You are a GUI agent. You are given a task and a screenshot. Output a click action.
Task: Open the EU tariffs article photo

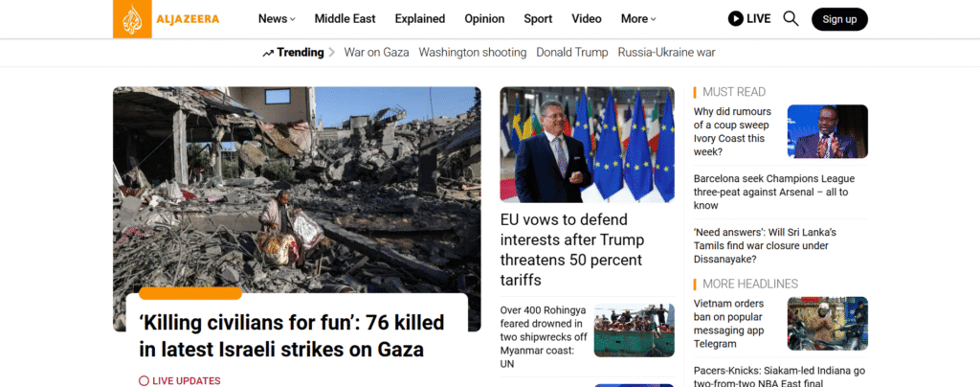click(x=587, y=145)
